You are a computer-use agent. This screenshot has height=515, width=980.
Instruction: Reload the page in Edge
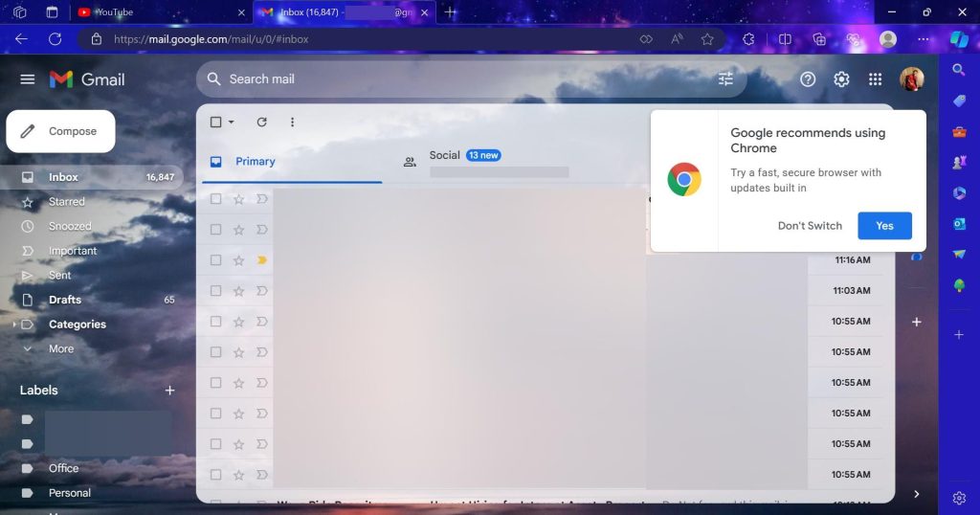[55, 38]
